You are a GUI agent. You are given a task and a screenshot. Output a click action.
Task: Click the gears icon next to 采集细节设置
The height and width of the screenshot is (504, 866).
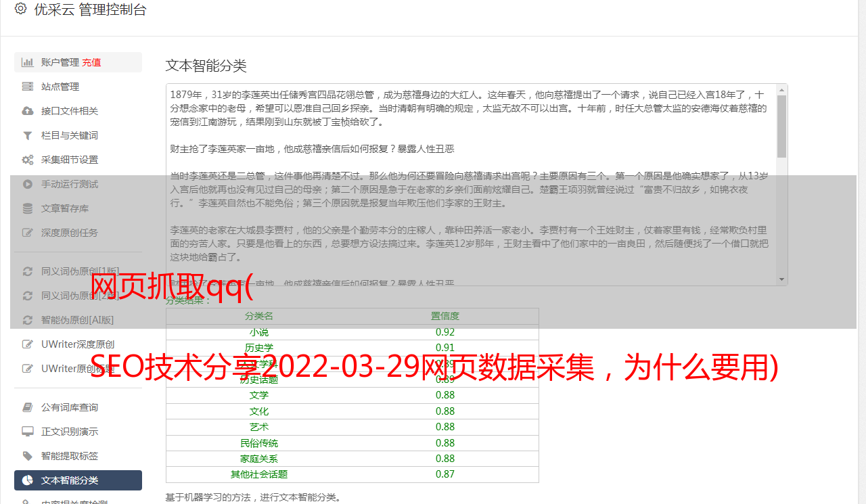click(28, 160)
